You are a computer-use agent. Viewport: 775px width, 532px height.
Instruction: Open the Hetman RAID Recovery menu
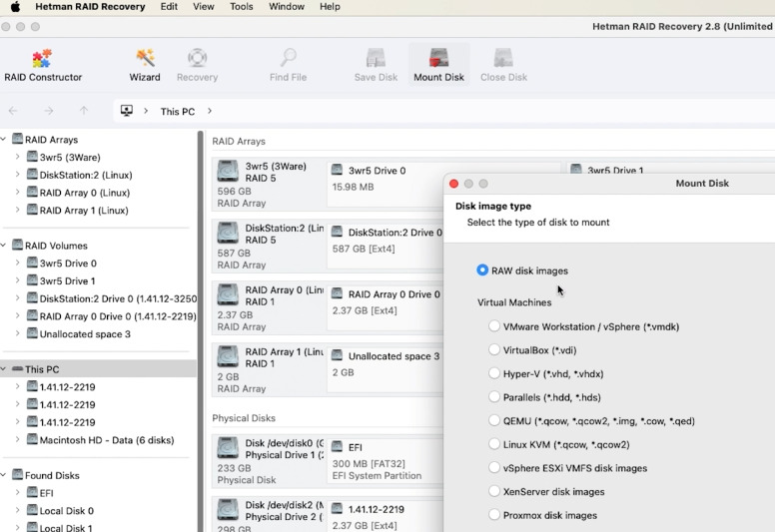(90, 6)
